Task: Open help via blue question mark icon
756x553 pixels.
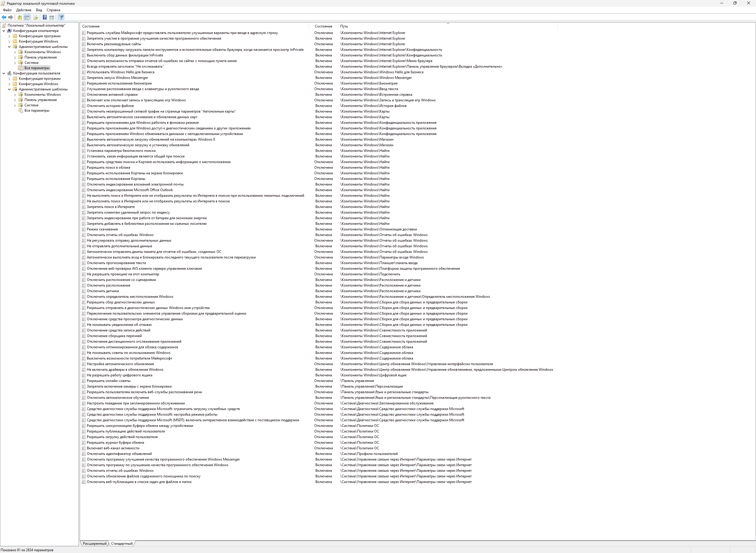Action: point(45,17)
